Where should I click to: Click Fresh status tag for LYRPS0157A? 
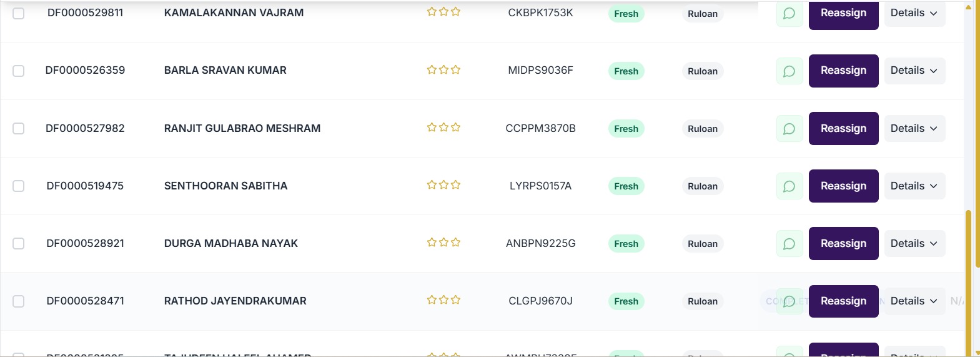(626, 186)
